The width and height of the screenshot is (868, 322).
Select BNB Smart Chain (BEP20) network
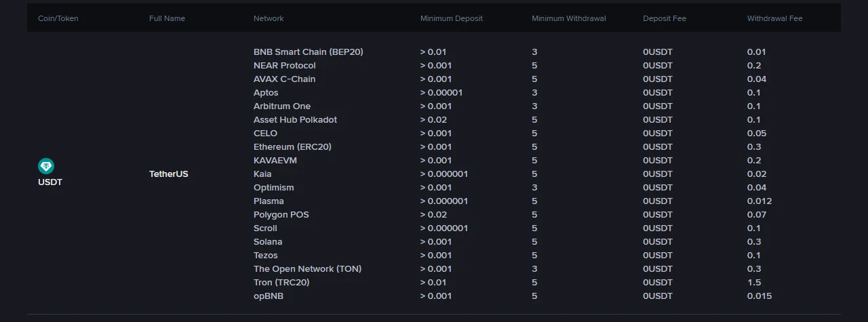click(x=309, y=52)
